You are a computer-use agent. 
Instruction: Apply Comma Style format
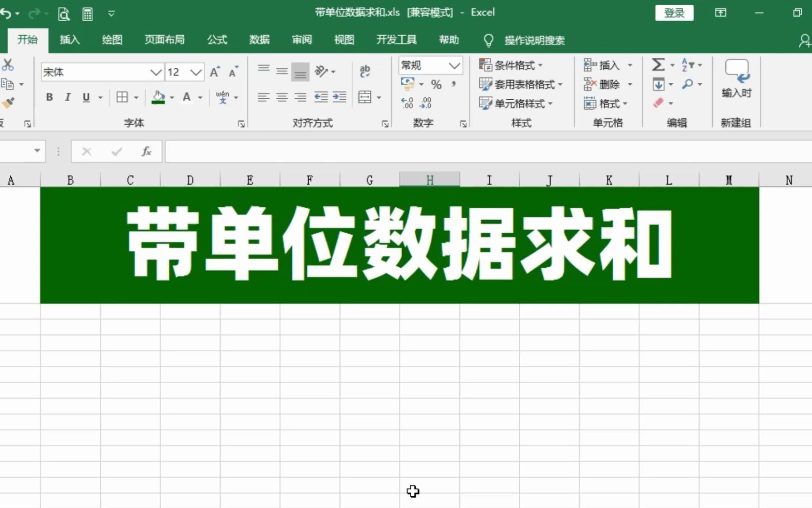point(454,84)
